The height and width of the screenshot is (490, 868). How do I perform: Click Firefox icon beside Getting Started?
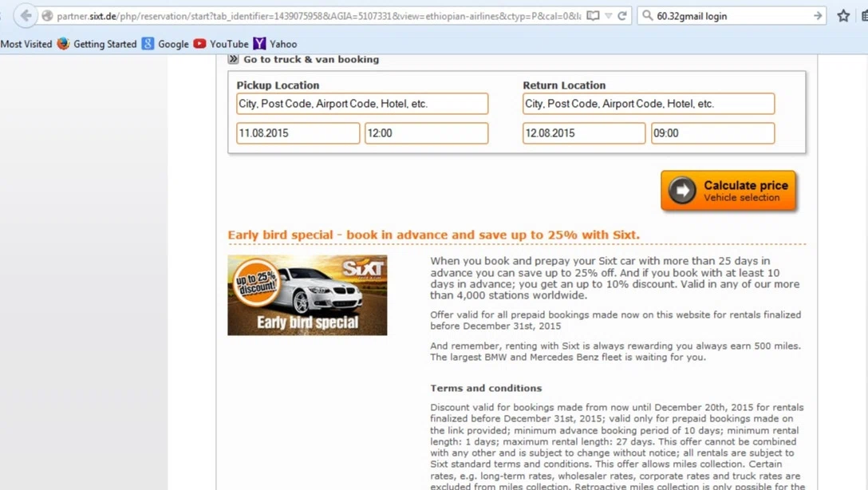(64, 43)
